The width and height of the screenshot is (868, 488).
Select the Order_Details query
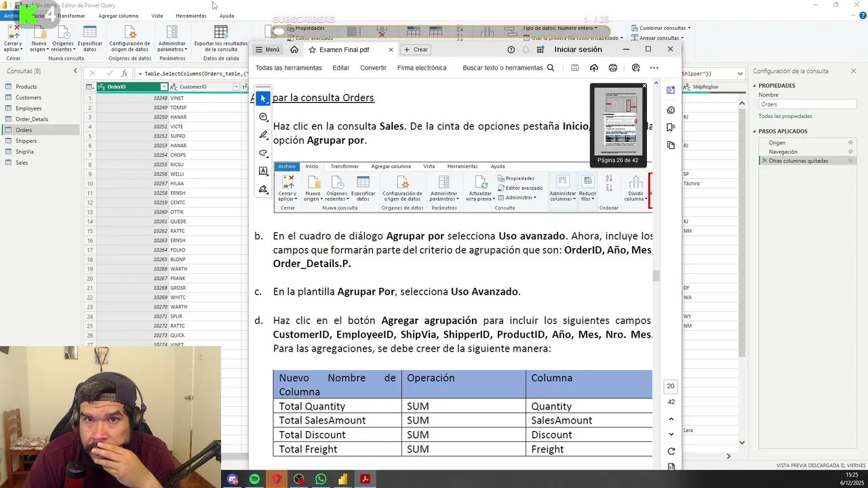(x=31, y=119)
